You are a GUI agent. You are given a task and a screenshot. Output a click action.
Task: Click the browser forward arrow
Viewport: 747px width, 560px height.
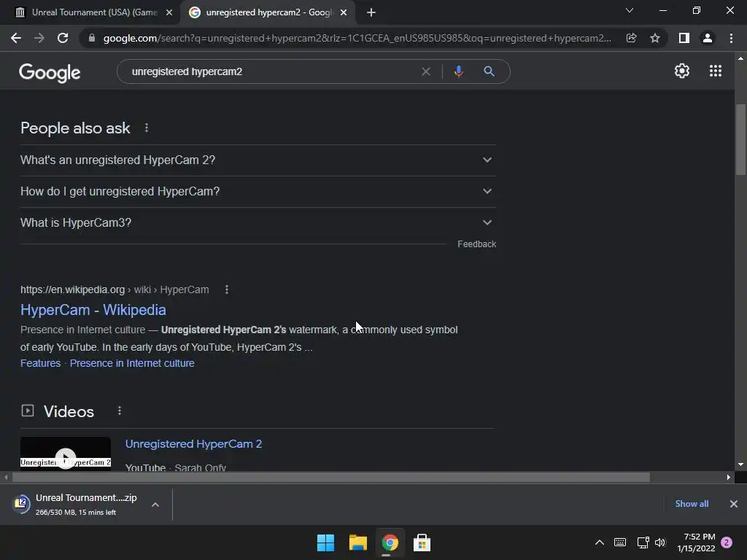click(x=39, y=38)
